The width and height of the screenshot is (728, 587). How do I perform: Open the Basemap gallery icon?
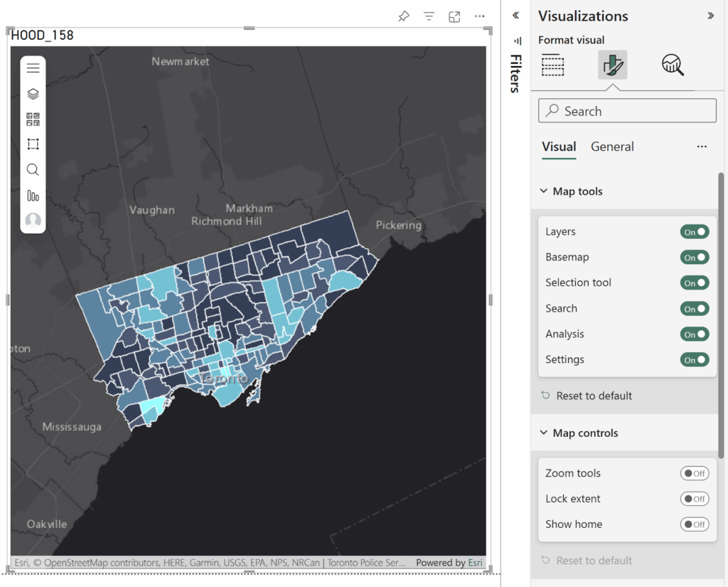click(33, 119)
